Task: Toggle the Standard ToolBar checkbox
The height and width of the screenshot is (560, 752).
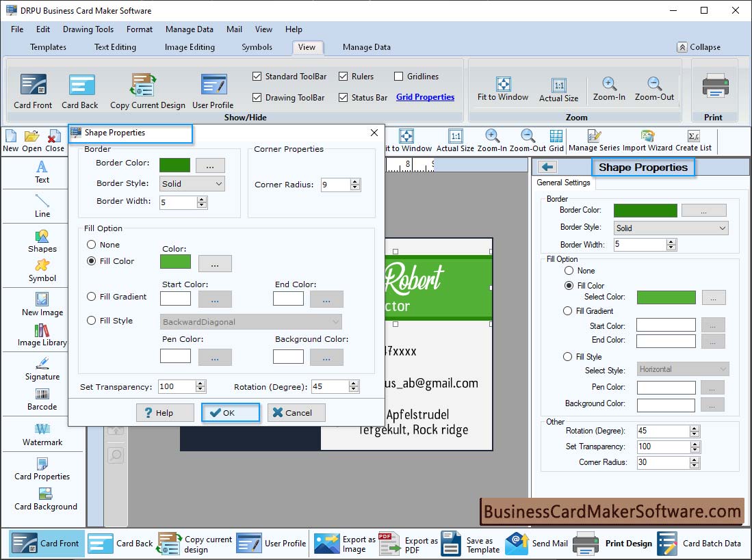Action: pyautogui.click(x=257, y=76)
